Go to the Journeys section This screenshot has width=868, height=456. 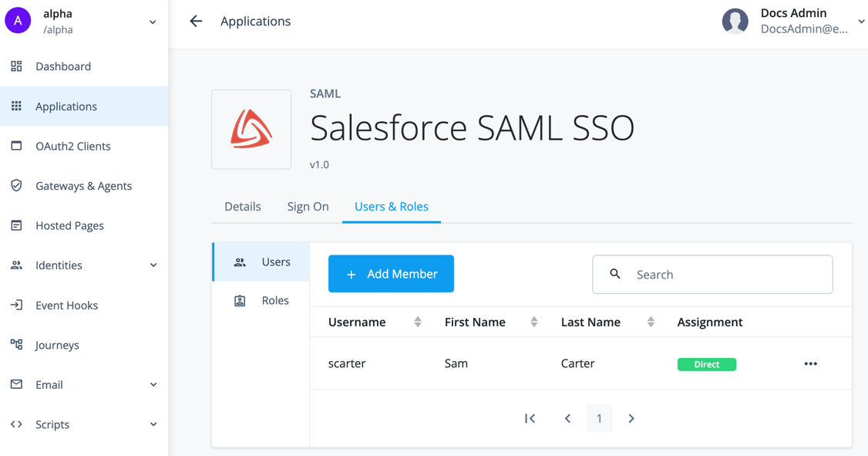click(x=59, y=345)
